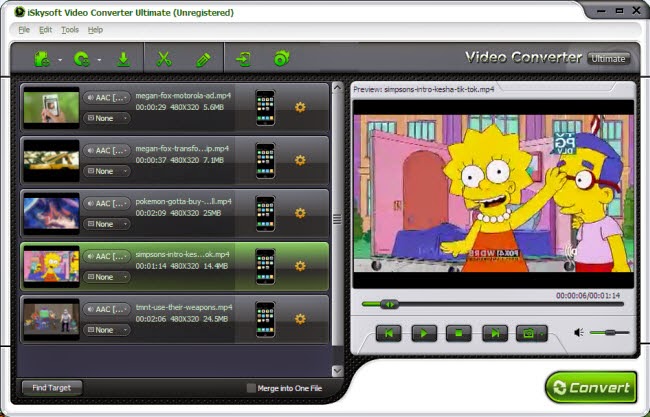
Task: Open the File menu
Action: click(24, 30)
